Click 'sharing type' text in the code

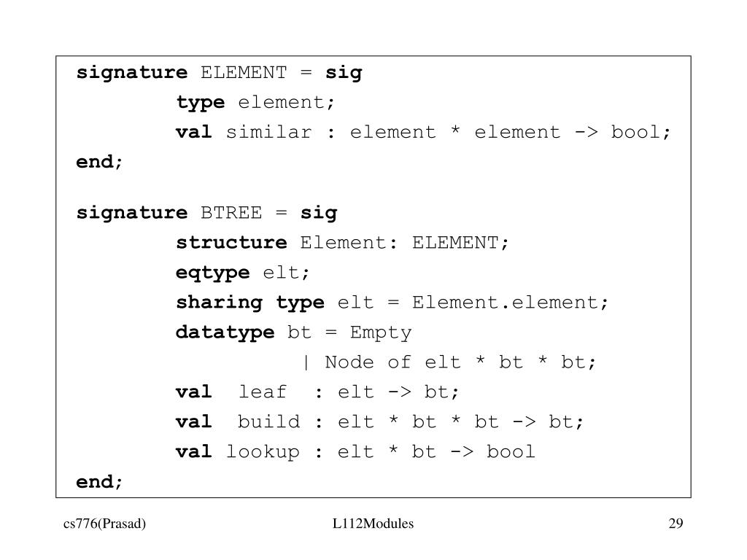point(250,303)
